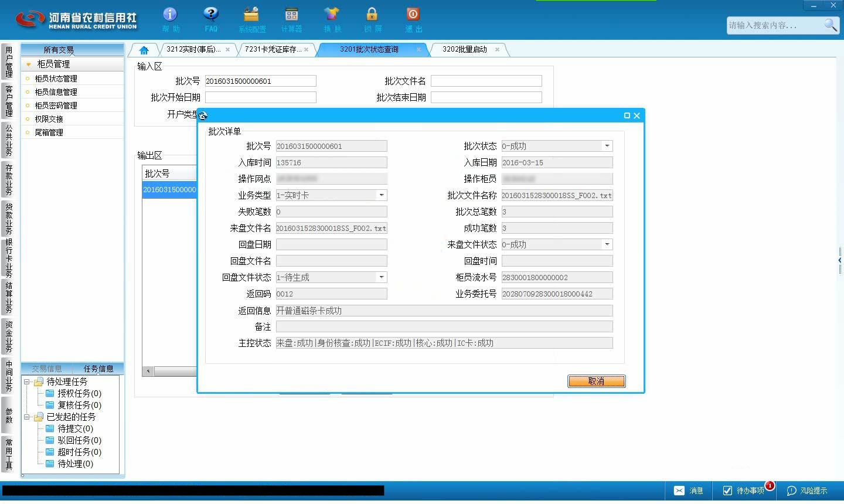The height and width of the screenshot is (504, 844).
Task: Click the 批次号 input in 输入区
Action: [x=260, y=81]
